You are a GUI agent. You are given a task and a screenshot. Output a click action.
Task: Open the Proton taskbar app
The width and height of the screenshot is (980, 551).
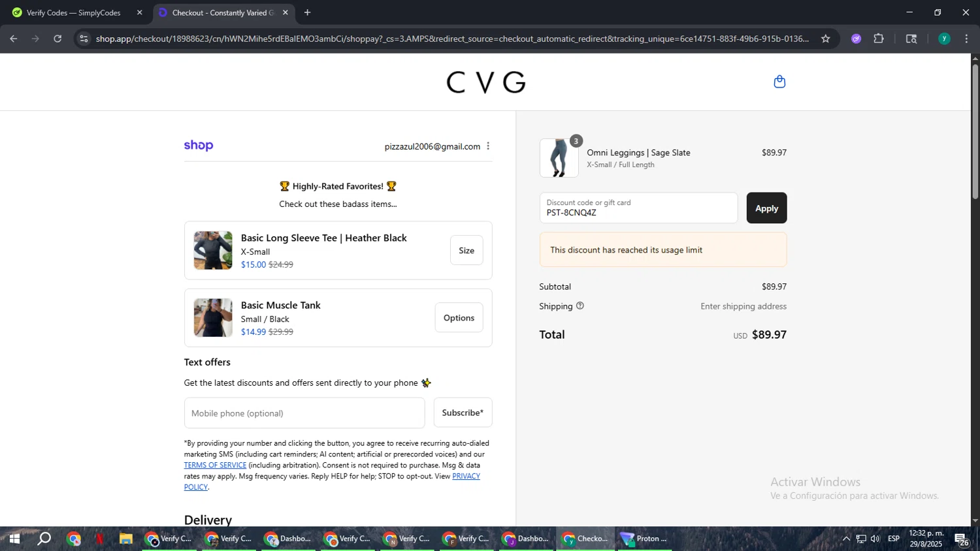coord(645,539)
